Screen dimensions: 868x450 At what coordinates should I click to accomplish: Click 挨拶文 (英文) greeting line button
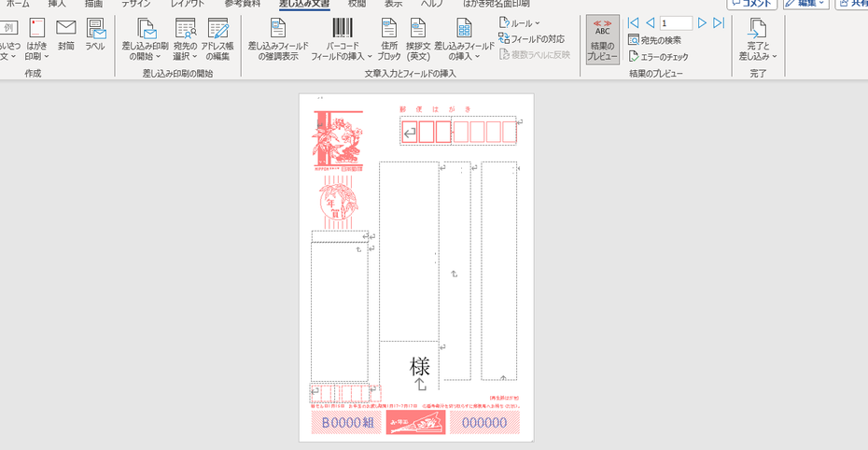coord(418,40)
